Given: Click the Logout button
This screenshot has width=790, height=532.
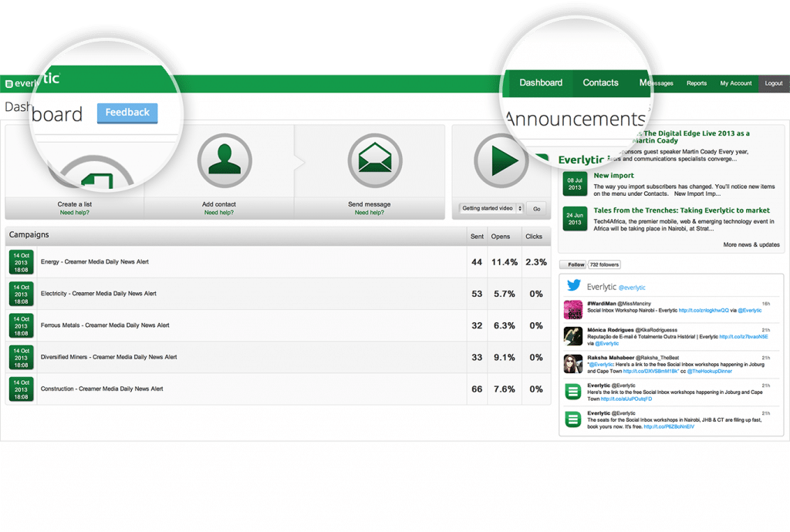Looking at the screenshot, I should pos(773,83).
